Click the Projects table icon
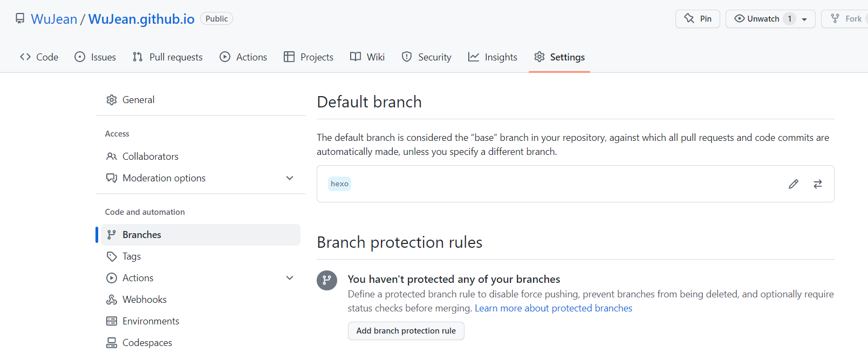The height and width of the screenshot is (353, 868). pyautogui.click(x=289, y=57)
